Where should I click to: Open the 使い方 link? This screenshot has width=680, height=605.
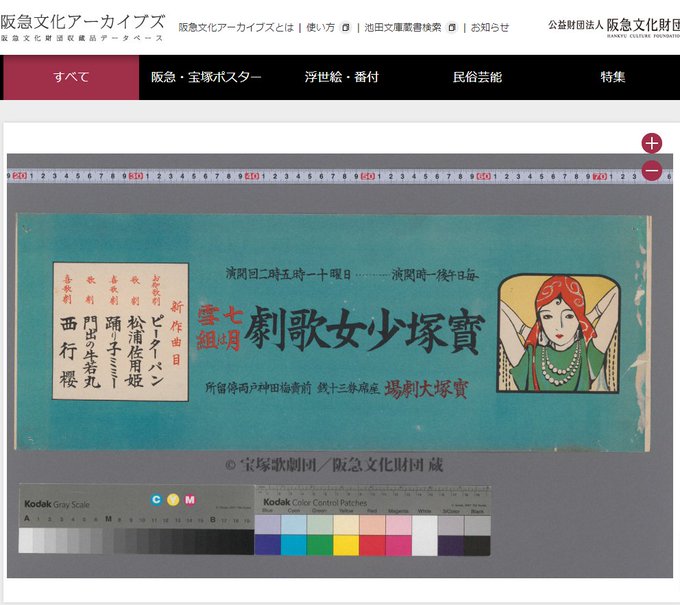[320, 28]
